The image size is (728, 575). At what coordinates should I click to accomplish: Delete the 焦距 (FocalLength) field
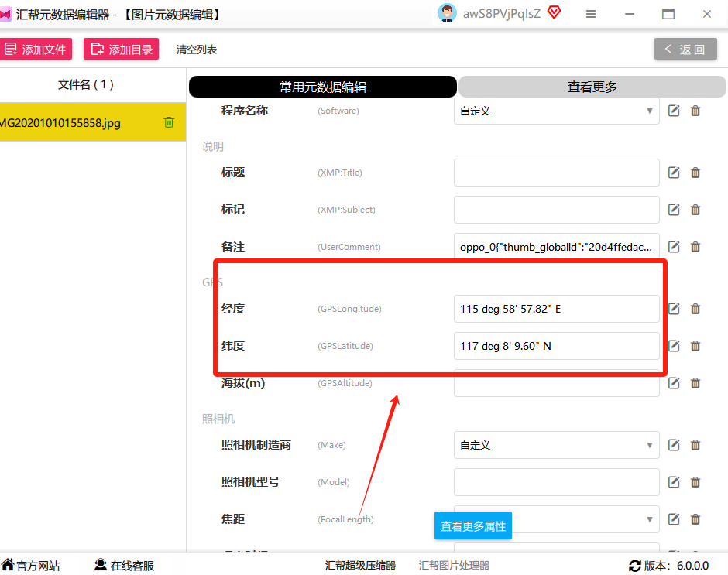click(695, 519)
